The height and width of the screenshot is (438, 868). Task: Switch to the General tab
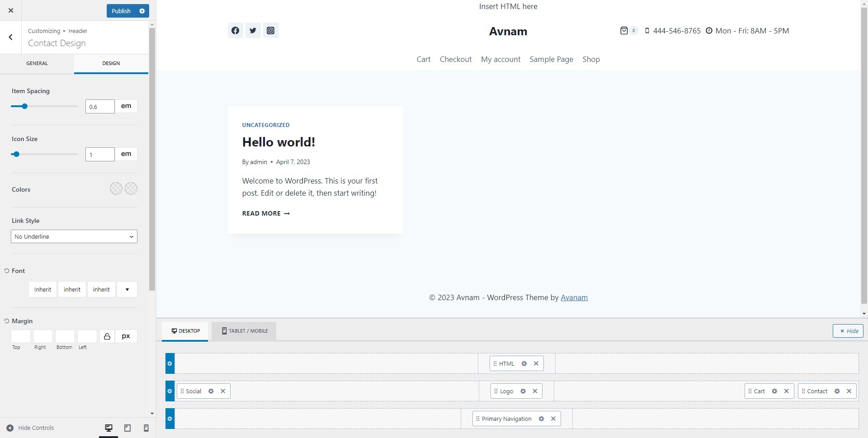pos(37,63)
